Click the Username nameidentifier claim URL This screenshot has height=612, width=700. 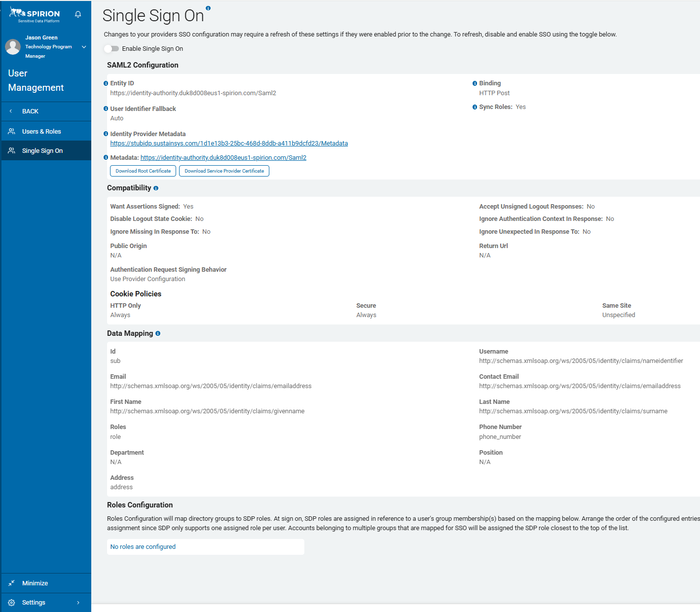click(581, 361)
